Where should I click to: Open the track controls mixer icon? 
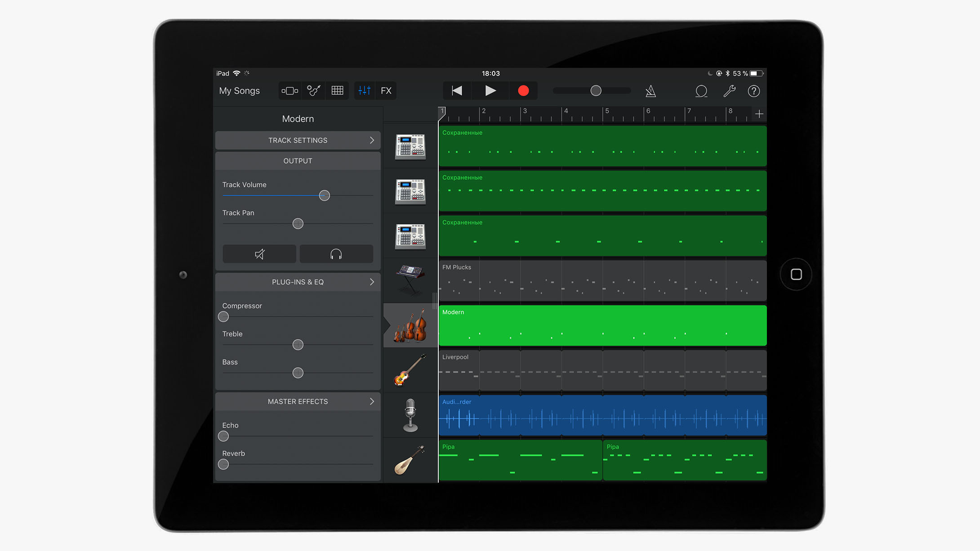coord(364,91)
